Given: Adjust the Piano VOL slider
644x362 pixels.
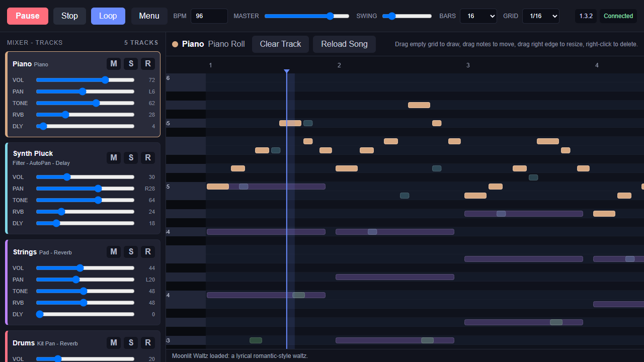Looking at the screenshot, I should pyautogui.click(x=85, y=80).
